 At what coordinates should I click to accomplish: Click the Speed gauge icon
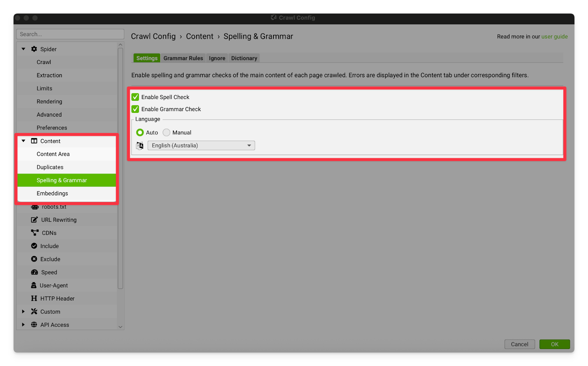point(35,272)
